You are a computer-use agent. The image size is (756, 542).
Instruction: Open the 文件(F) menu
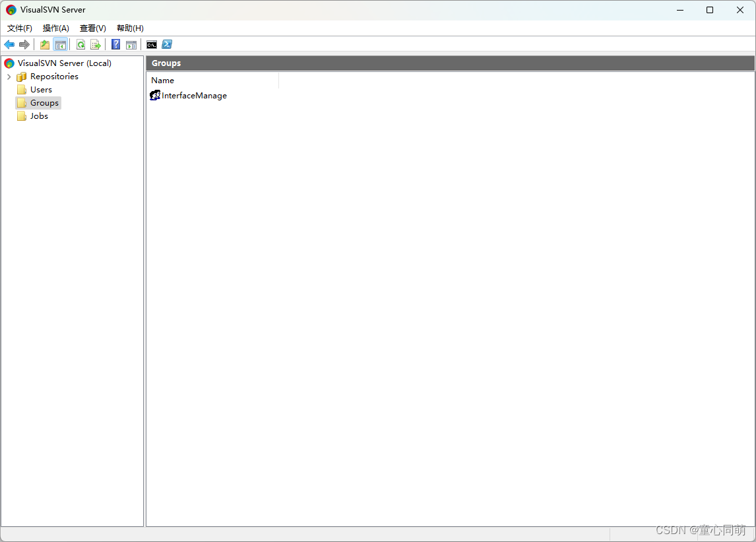[20, 28]
